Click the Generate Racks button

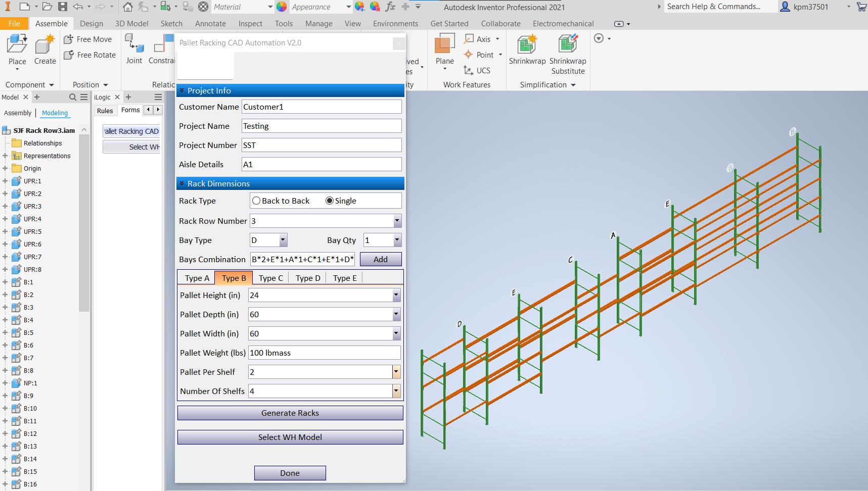pyautogui.click(x=290, y=413)
